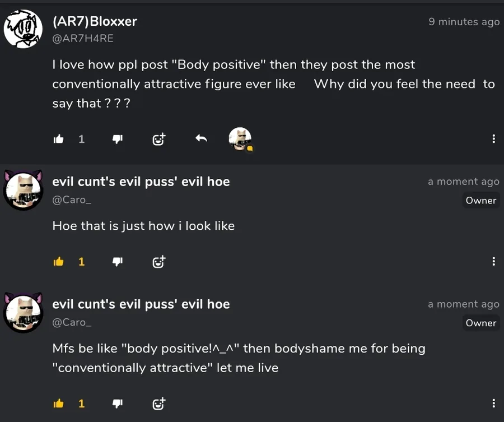Open the @AR7H4RE profile handle
The image size is (504, 422).
(x=83, y=38)
